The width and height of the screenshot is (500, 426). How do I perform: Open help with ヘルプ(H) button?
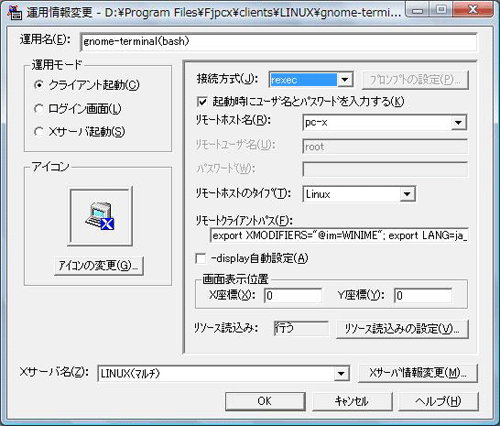[x=439, y=401]
